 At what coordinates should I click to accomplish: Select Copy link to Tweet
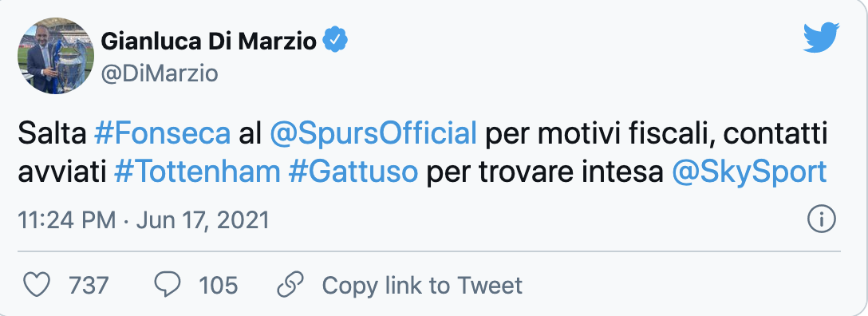[x=422, y=286]
